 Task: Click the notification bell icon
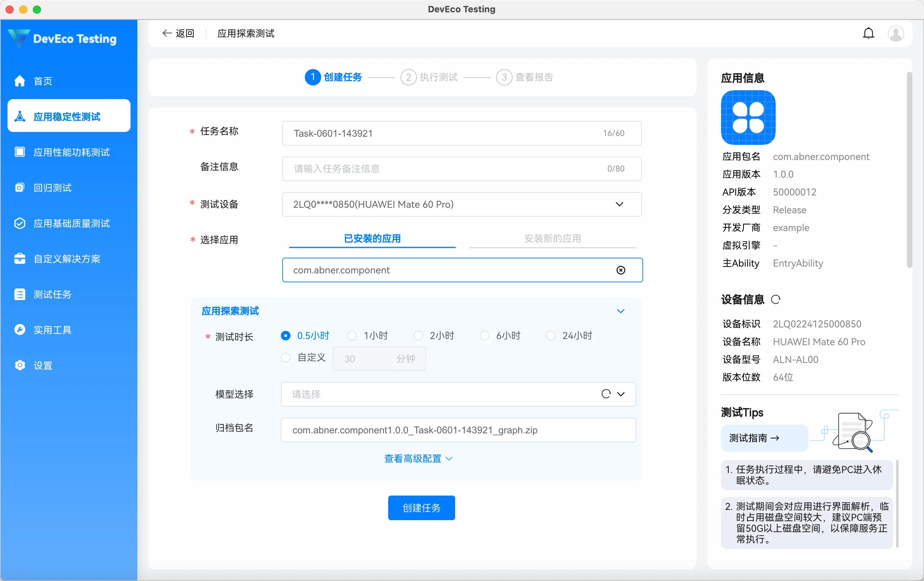pyautogui.click(x=868, y=33)
